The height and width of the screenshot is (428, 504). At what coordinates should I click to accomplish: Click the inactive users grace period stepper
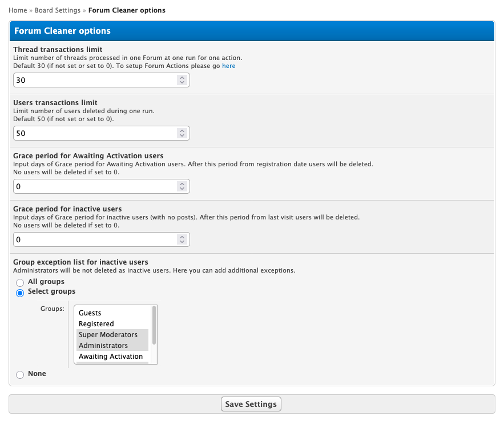tap(182, 239)
